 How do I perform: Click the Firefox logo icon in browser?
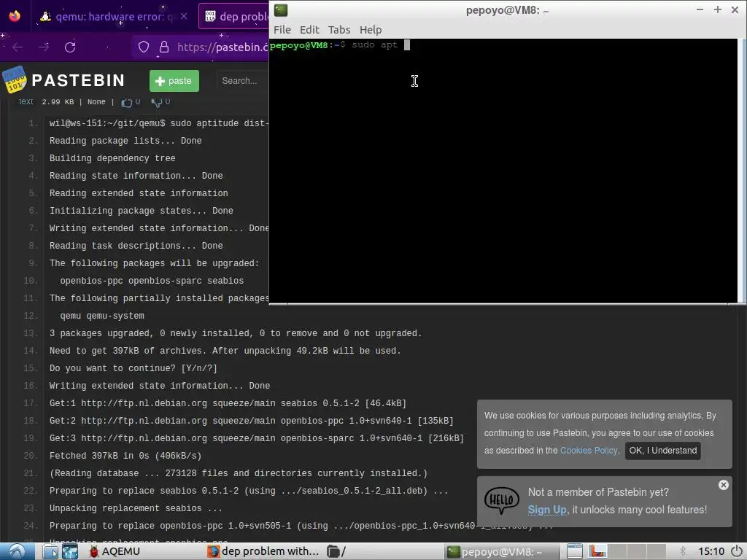click(15, 16)
